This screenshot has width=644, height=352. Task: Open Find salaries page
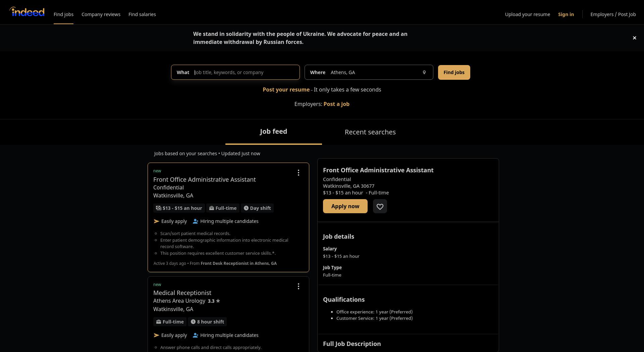(142, 14)
